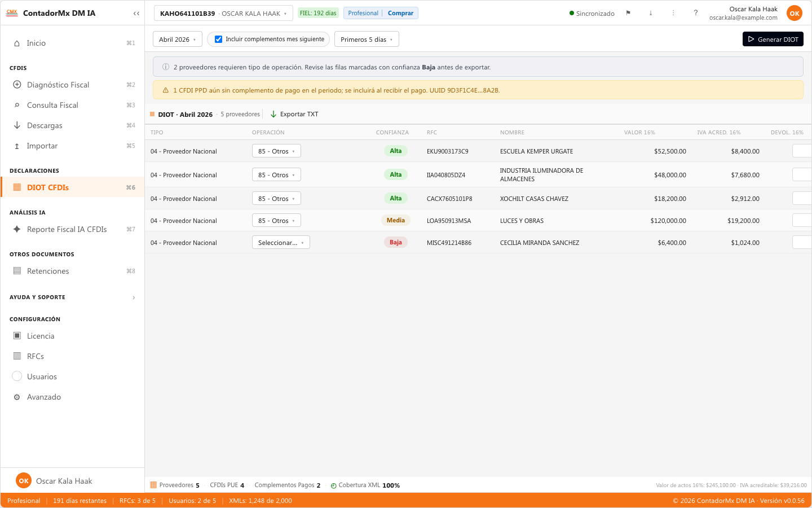The height and width of the screenshot is (508, 812).
Task: Collapse the sidebar with the double chevron
Action: click(136, 13)
